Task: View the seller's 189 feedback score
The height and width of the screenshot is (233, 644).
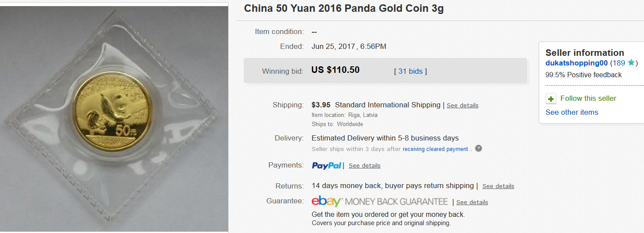Action: 619,63
